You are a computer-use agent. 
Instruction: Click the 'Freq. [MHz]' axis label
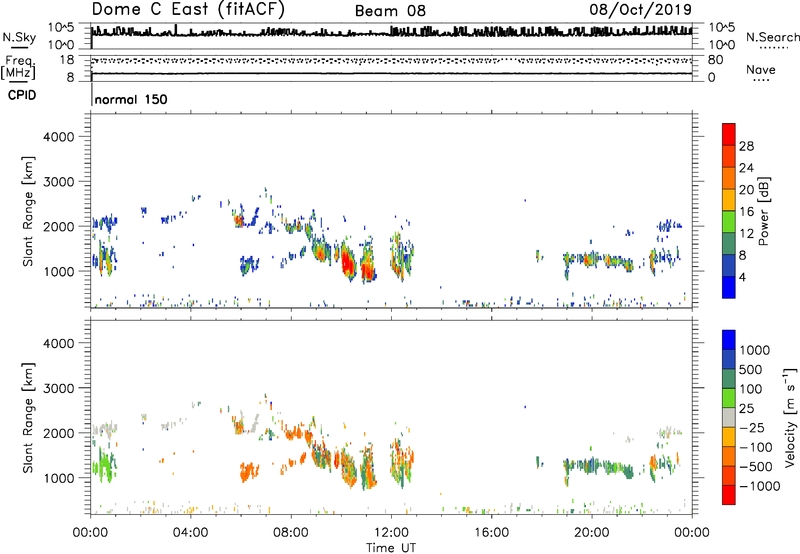click(18, 67)
